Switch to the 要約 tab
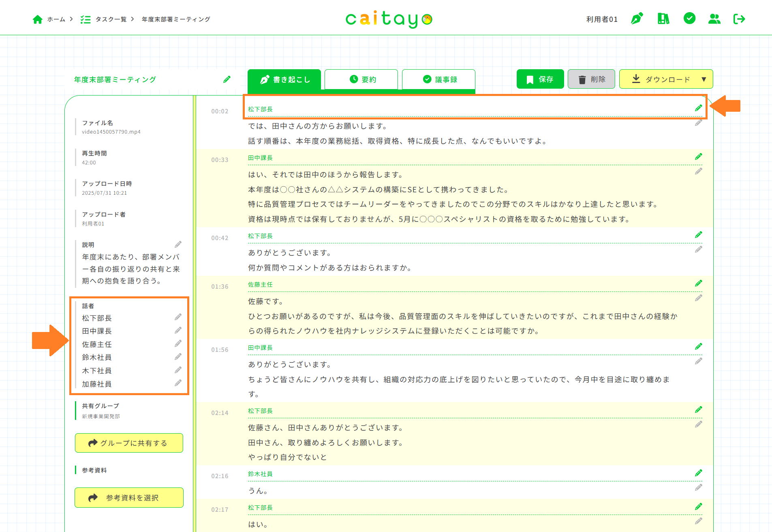This screenshot has width=772, height=532. pyautogui.click(x=361, y=79)
